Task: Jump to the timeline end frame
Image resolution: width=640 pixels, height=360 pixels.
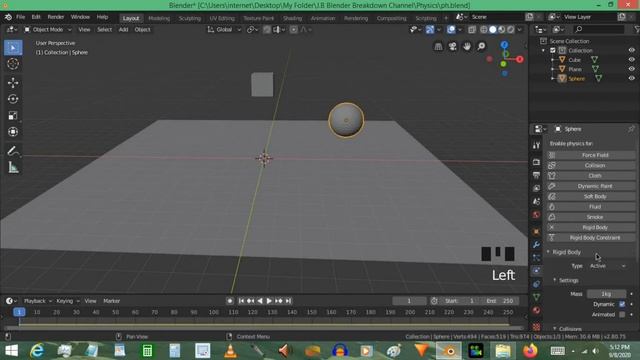Action: coord(288,301)
